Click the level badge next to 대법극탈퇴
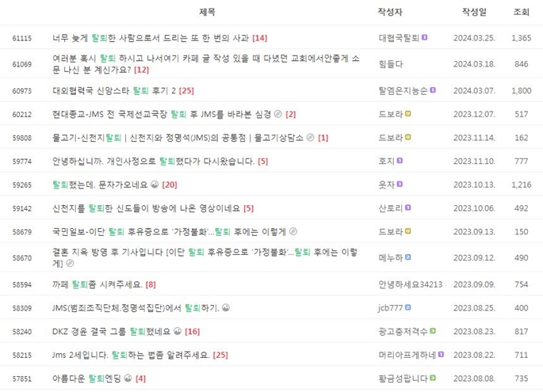Viewport: 543px width, 392px height. pos(425,38)
